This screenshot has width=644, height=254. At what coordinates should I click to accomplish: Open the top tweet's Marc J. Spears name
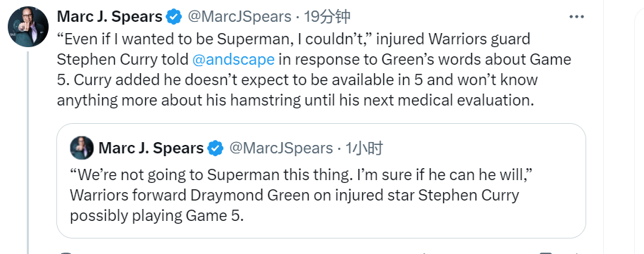tap(109, 17)
